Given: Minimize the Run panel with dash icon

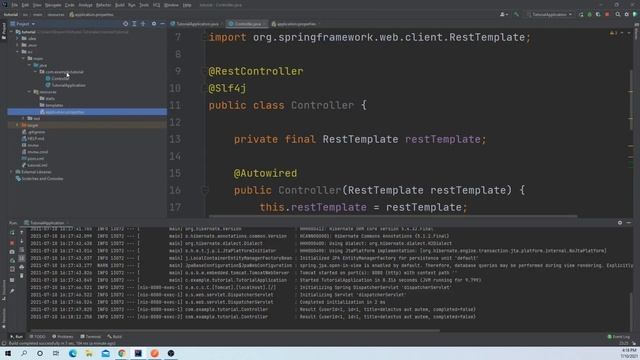Looking at the screenshot, I should click(629, 222).
